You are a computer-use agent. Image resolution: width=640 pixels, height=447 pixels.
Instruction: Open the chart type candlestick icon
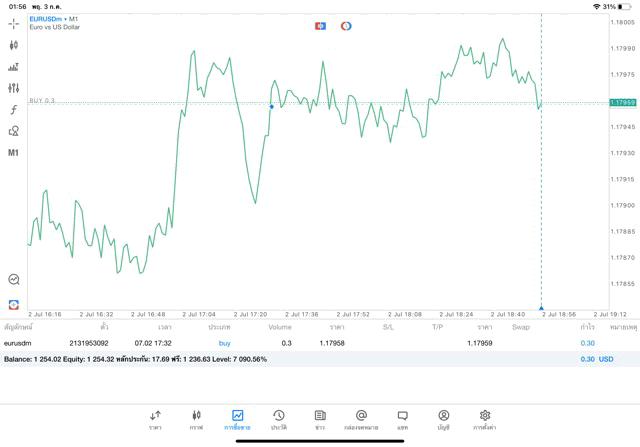(x=14, y=45)
